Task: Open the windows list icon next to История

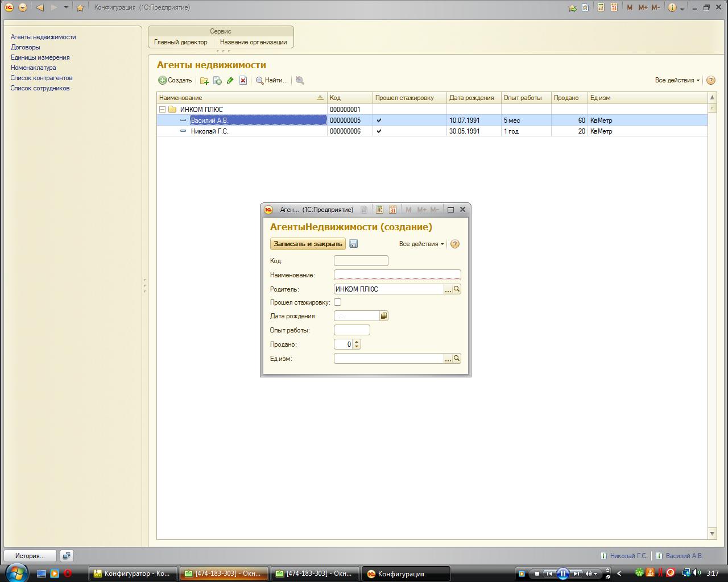Action: tap(67, 556)
